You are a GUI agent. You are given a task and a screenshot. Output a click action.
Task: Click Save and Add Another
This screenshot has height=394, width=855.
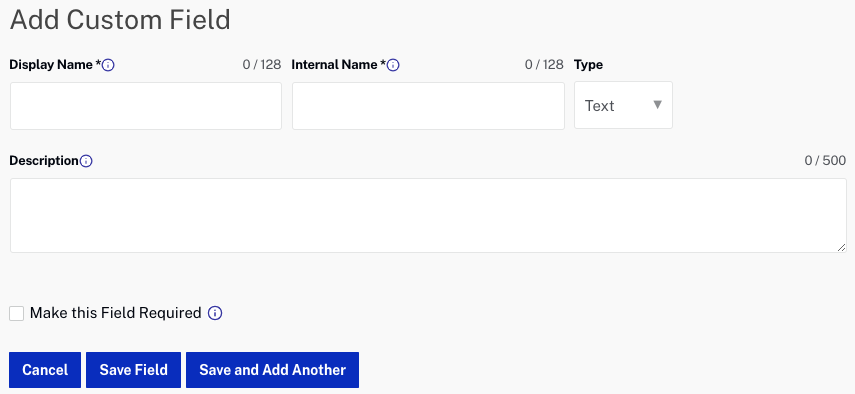pos(273,370)
